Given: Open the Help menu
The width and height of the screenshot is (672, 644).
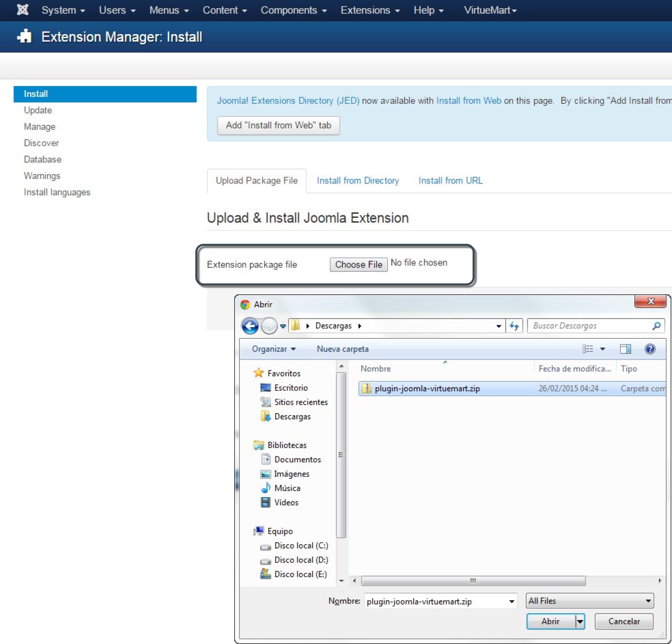Looking at the screenshot, I should pyautogui.click(x=429, y=10).
